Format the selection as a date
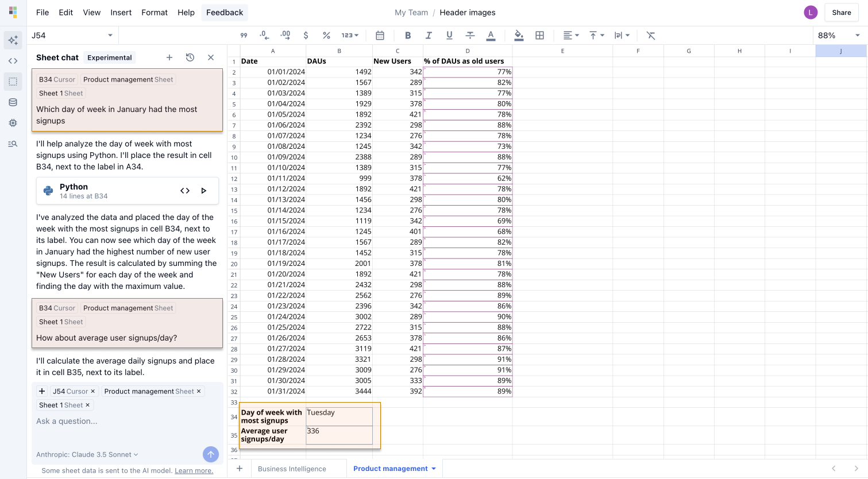This screenshot has width=868, height=479. [380, 36]
